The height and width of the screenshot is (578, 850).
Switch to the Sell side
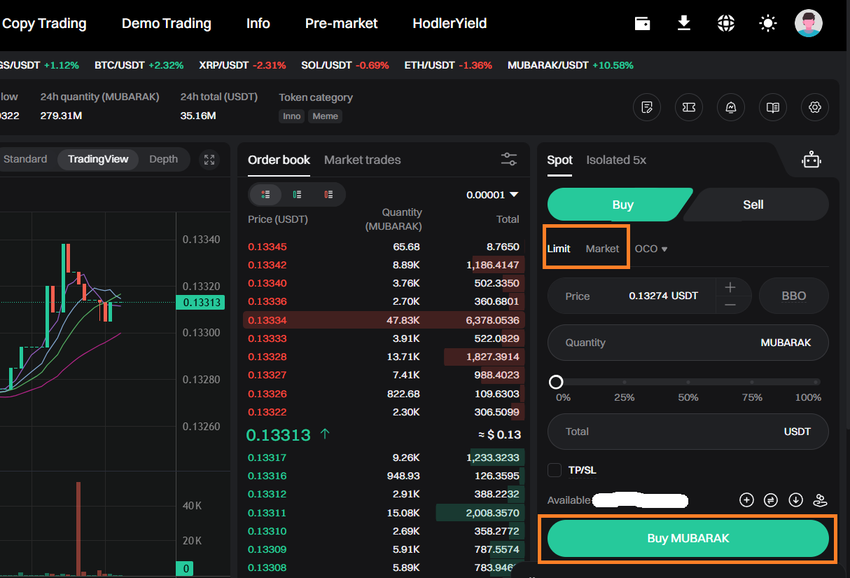pos(753,204)
